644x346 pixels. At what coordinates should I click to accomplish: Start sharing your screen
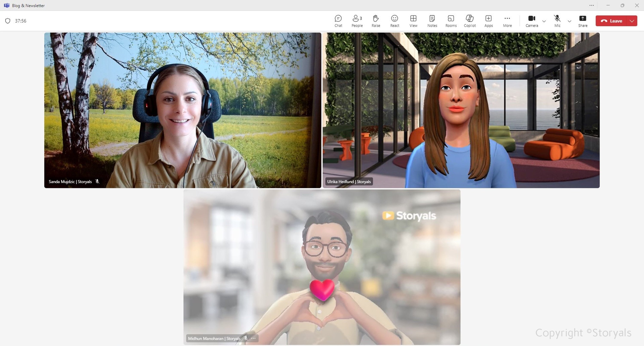(x=583, y=20)
